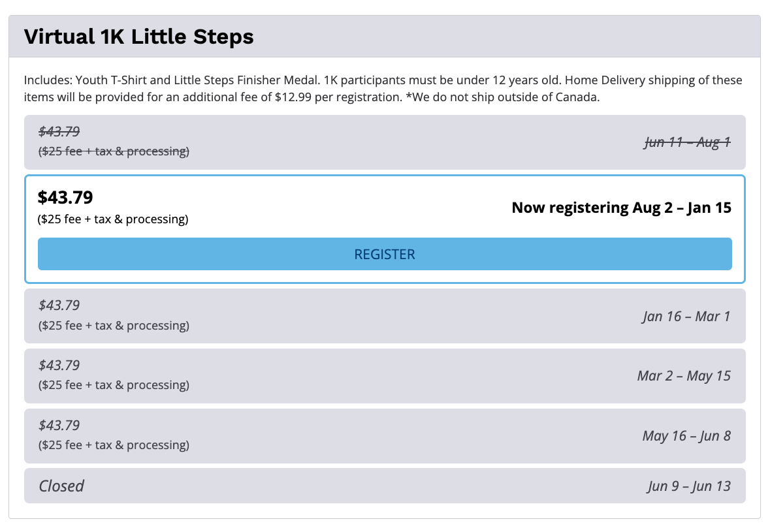Click the crossed-out $43.79 price
Image resolution: width=770 pixels, height=532 pixels.
pos(59,131)
